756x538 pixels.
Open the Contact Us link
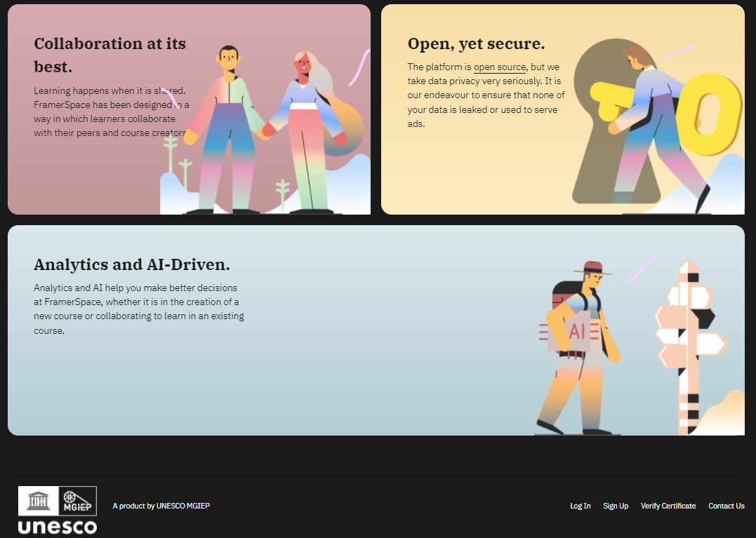[726, 506]
